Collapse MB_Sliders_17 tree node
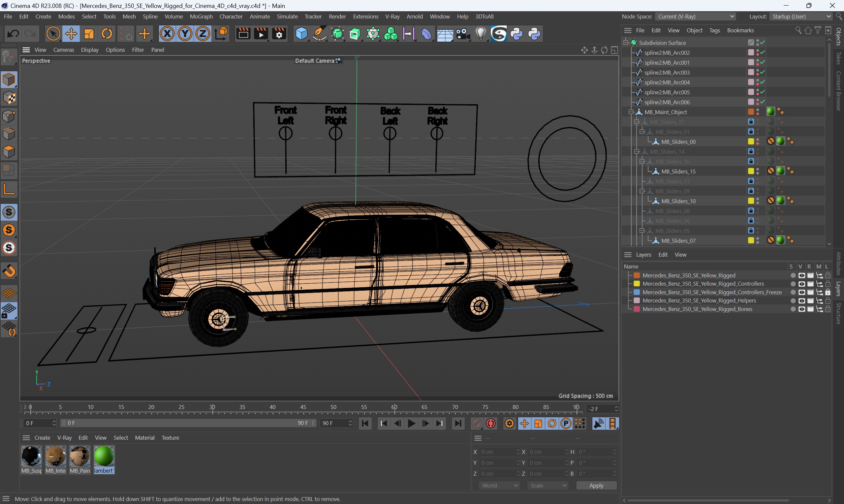 (x=637, y=122)
